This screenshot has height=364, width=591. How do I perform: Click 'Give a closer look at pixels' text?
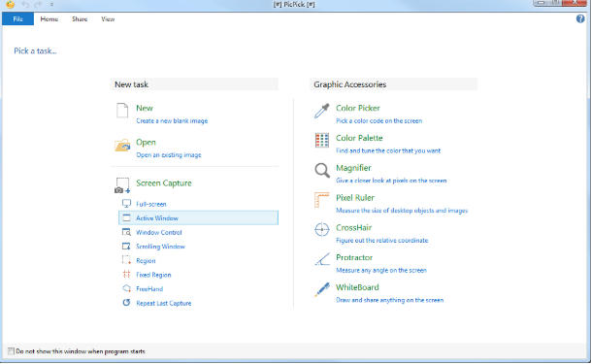tap(391, 181)
